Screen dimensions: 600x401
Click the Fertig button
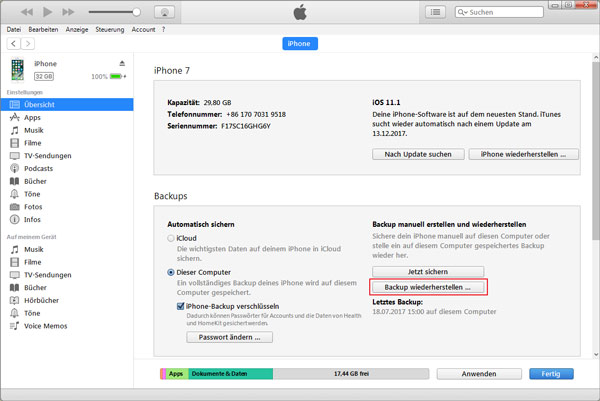[551, 374]
